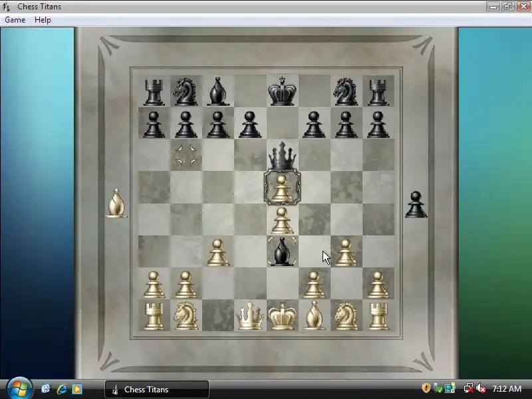Viewport: 532px width, 399px height.
Task: Select the white bishop on f1
Action: click(314, 315)
